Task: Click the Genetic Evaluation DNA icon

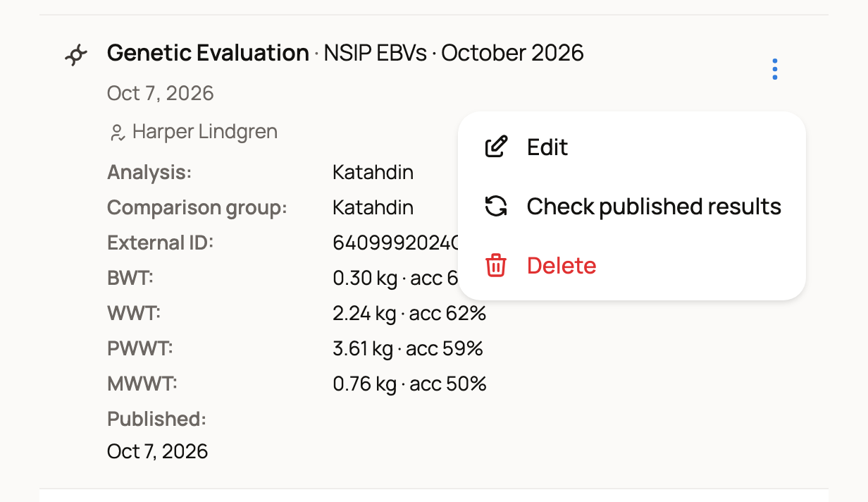Action: click(x=76, y=54)
